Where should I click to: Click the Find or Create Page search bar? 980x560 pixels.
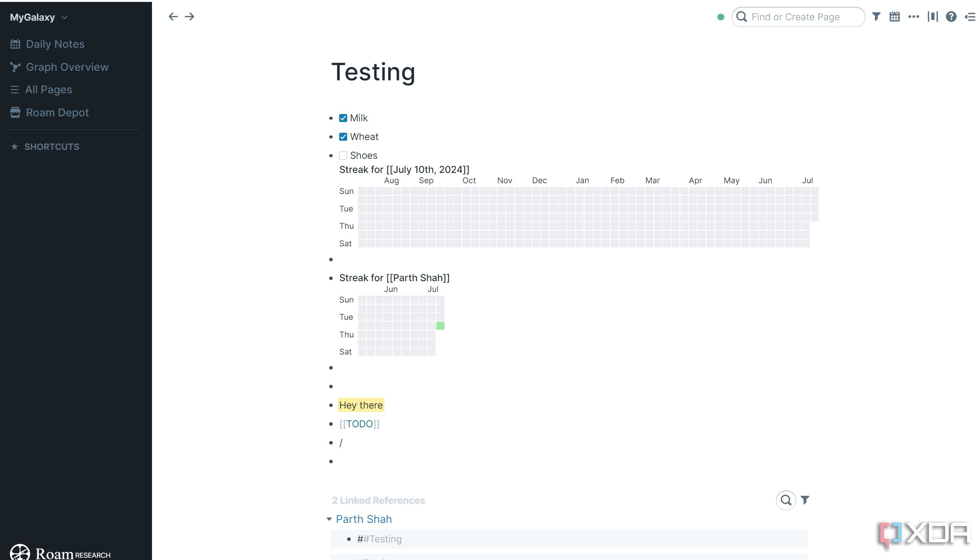798,16
